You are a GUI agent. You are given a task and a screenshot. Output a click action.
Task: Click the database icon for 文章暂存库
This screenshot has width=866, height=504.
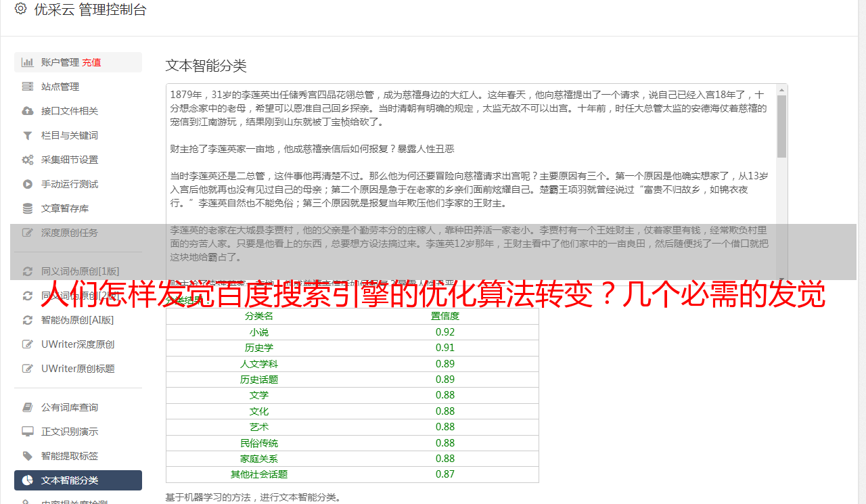[x=28, y=208]
